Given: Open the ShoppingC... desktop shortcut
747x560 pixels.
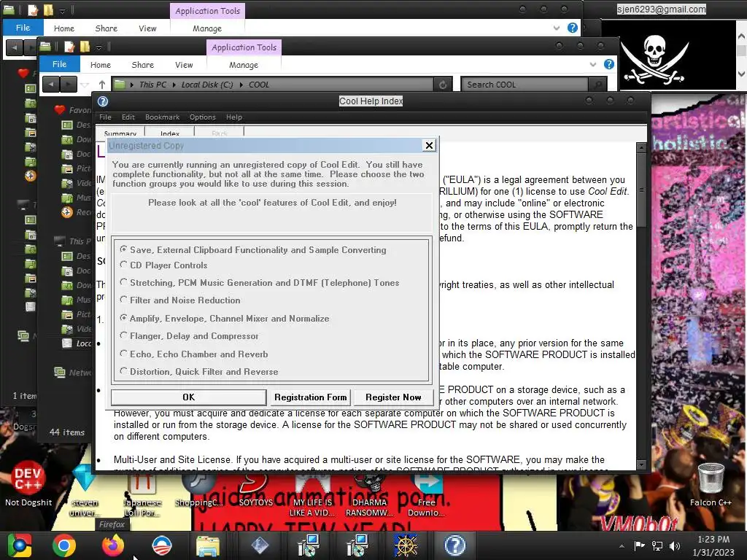Looking at the screenshot, I should coord(198,488).
